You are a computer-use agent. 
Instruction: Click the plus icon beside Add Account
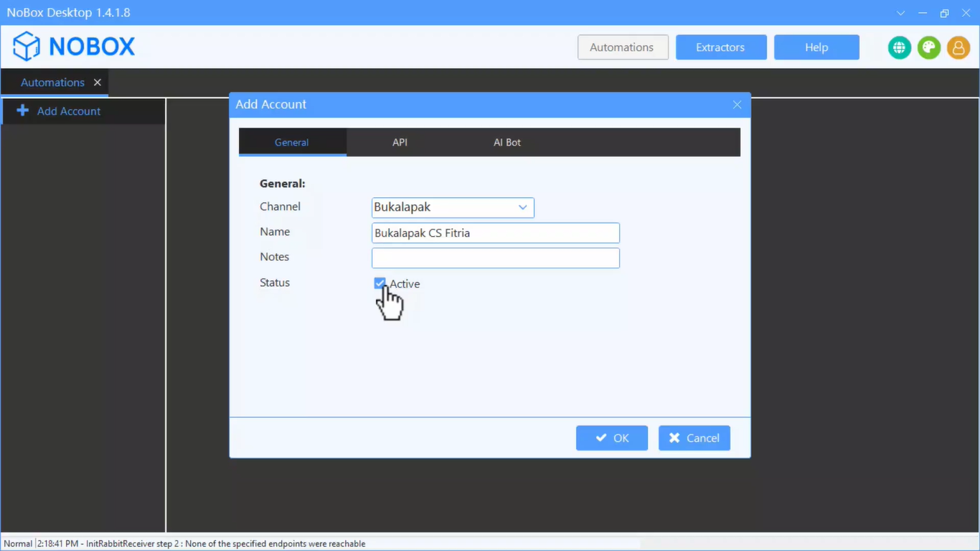(23, 110)
